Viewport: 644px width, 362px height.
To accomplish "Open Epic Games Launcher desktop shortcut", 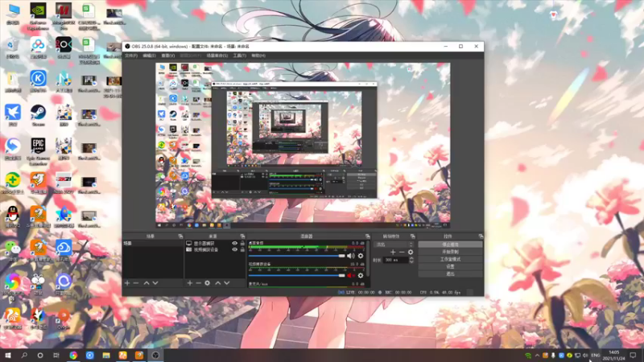I will (38, 151).
